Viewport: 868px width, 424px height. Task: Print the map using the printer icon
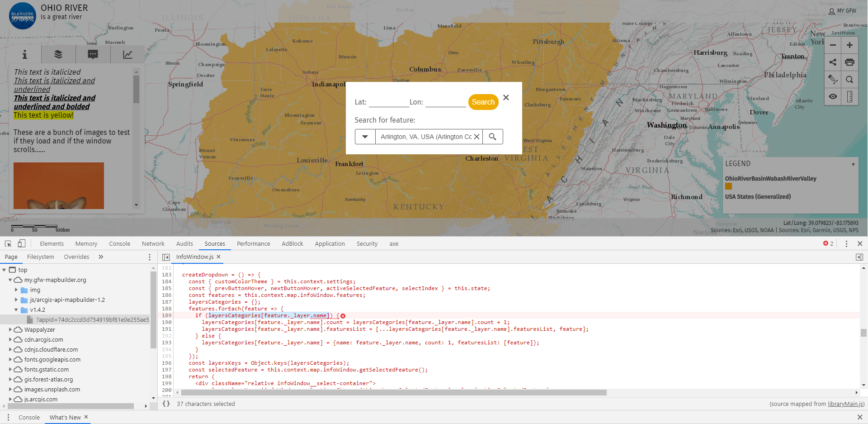[850, 62]
